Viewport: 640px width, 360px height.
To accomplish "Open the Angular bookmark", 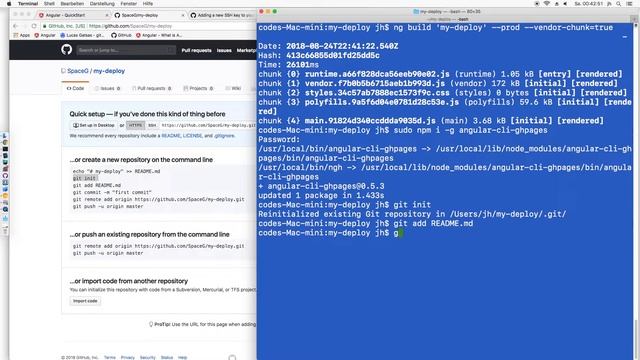I will (45, 35).
